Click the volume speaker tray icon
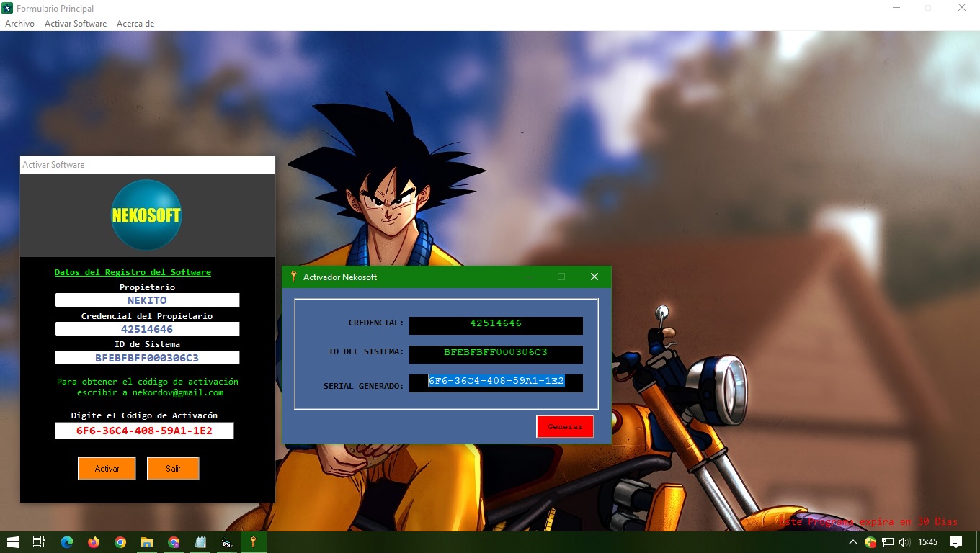Viewport: 980px width, 553px height. pyautogui.click(x=904, y=542)
